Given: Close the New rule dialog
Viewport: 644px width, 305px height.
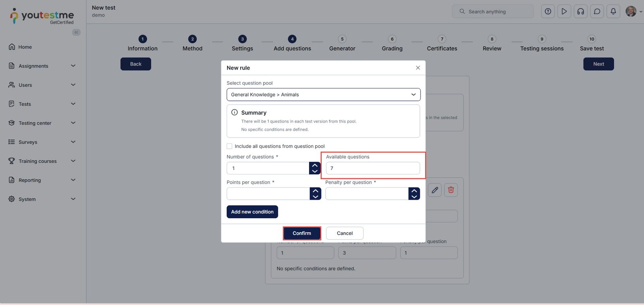Looking at the screenshot, I should [418, 68].
